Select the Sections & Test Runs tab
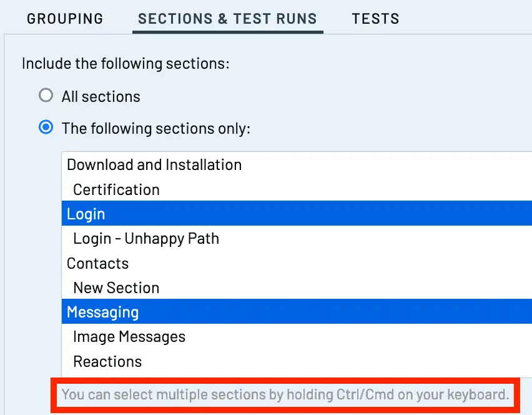The height and width of the screenshot is (415, 532). pyautogui.click(x=227, y=19)
